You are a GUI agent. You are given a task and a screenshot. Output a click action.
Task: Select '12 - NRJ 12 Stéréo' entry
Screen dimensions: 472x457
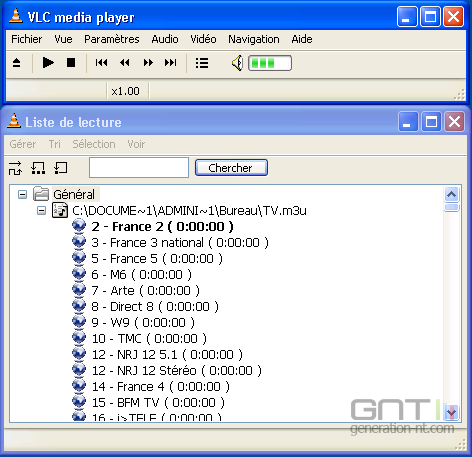pyautogui.click(x=177, y=371)
